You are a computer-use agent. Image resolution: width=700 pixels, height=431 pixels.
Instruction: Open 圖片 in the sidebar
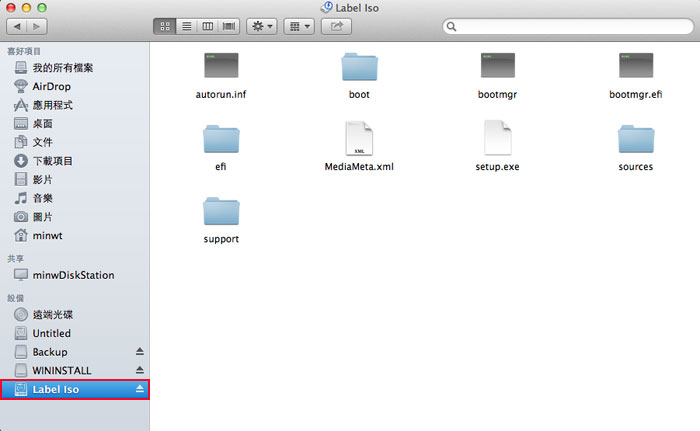[x=75, y=217]
